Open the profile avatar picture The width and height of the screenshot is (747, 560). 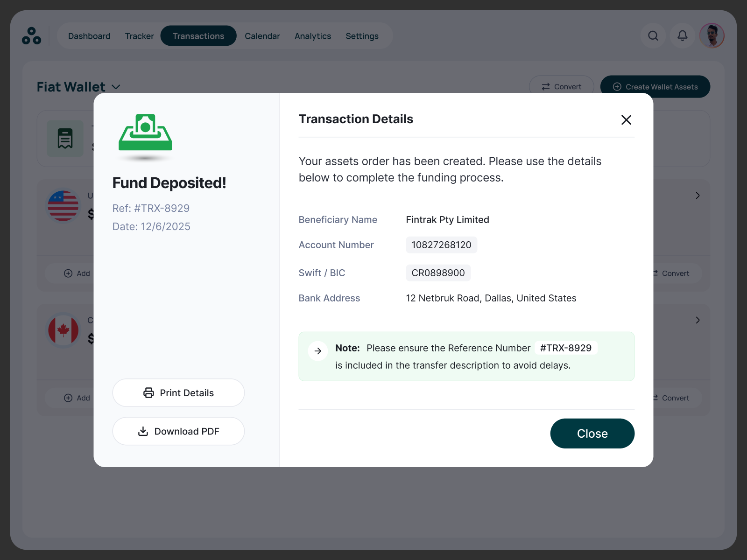pos(712,36)
